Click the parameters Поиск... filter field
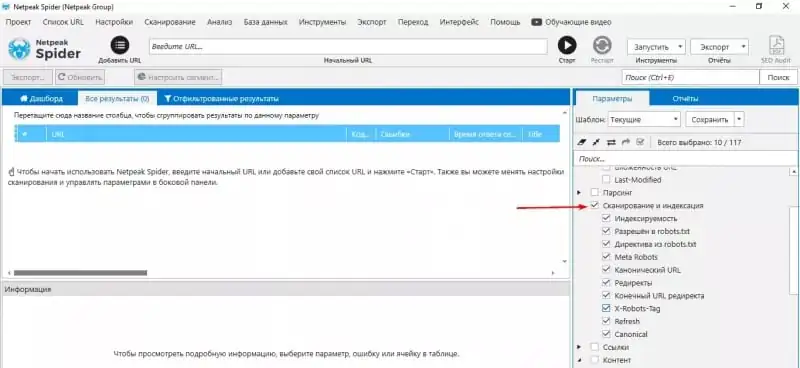800x368 pixels. click(x=686, y=159)
